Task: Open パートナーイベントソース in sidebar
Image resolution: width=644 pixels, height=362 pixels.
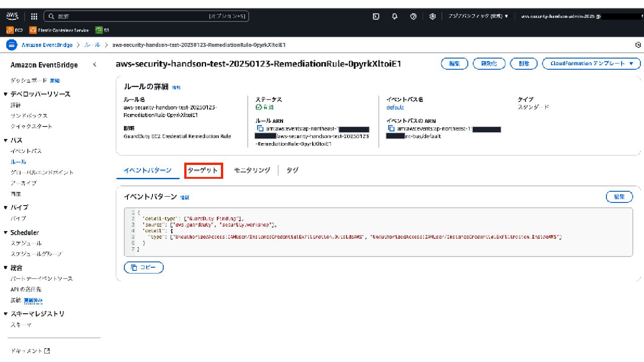Action: point(42,278)
